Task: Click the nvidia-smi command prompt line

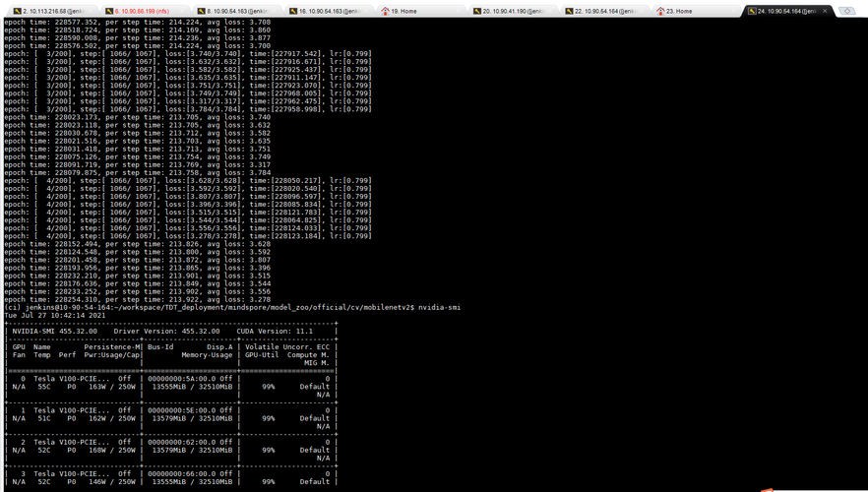Action: [x=232, y=307]
